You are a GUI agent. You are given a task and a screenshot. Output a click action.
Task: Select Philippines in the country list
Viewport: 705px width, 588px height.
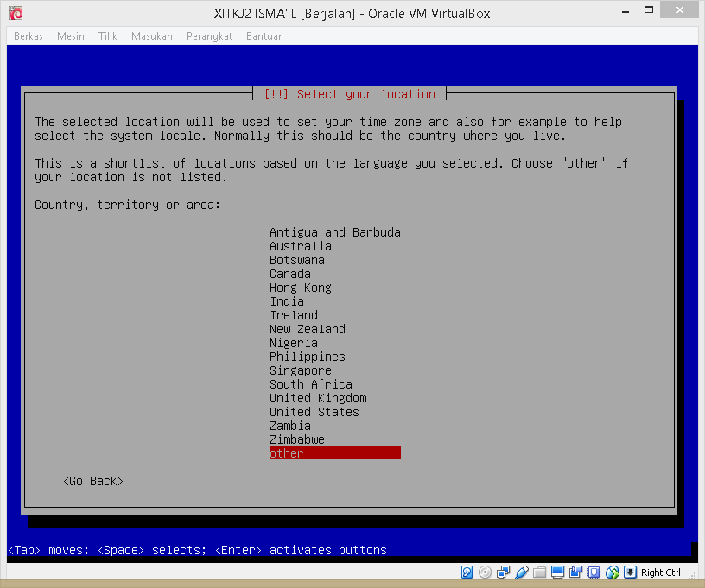[335, 357]
